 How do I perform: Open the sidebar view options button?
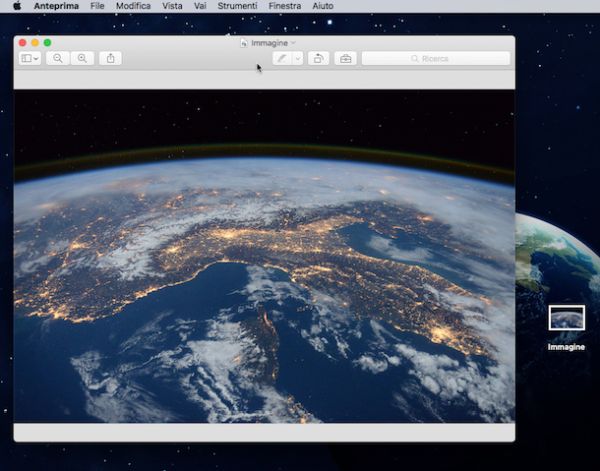pos(30,59)
